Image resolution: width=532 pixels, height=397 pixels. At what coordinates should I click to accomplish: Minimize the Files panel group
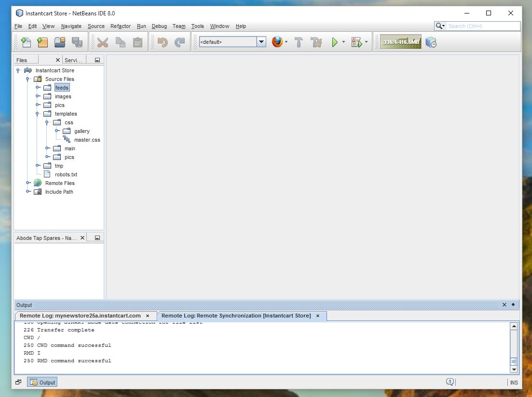[x=97, y=60]
